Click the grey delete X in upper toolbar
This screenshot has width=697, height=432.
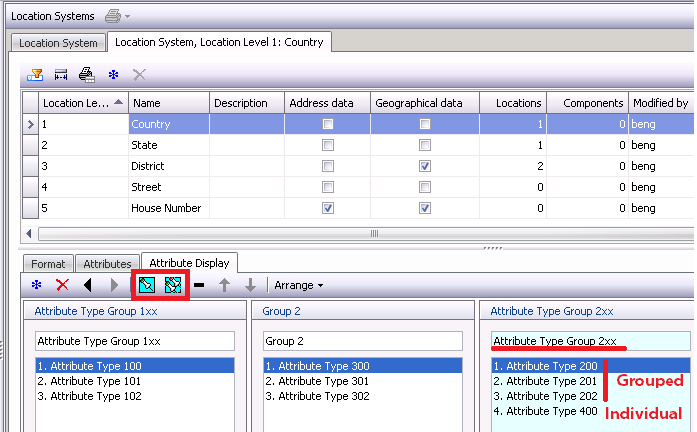pos(139,75)
